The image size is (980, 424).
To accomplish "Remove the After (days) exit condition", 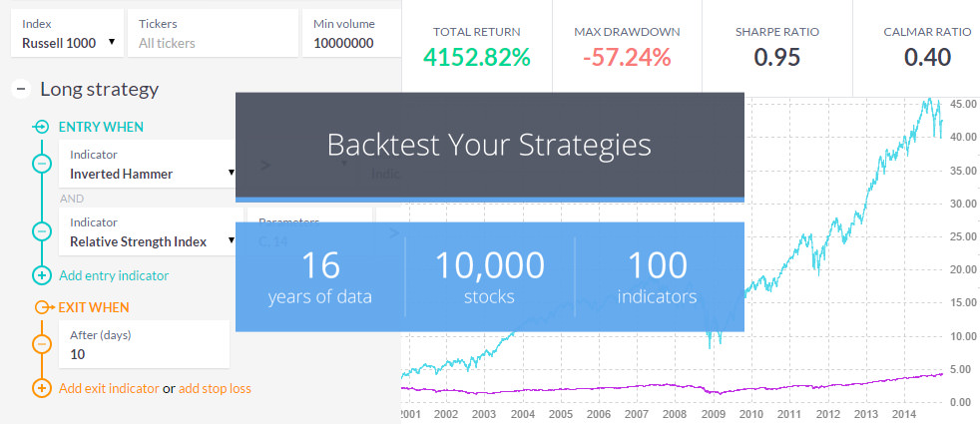I will point(41,344).
